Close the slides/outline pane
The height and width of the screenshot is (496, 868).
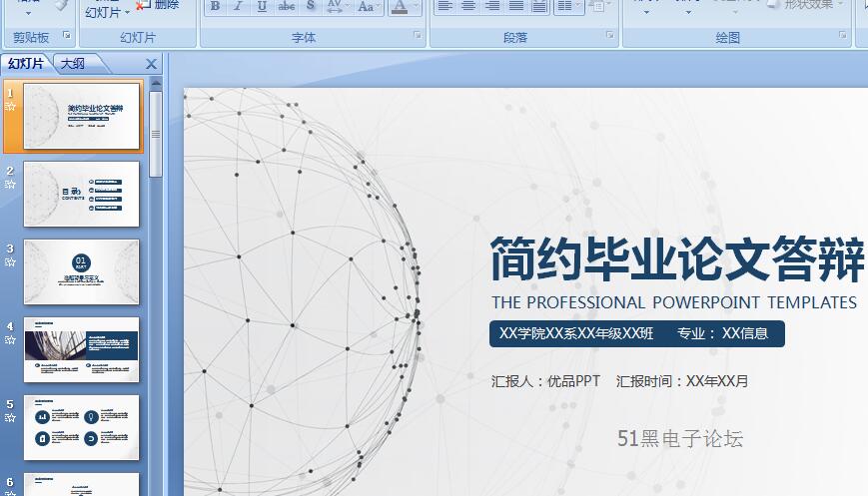coord(151,64)
